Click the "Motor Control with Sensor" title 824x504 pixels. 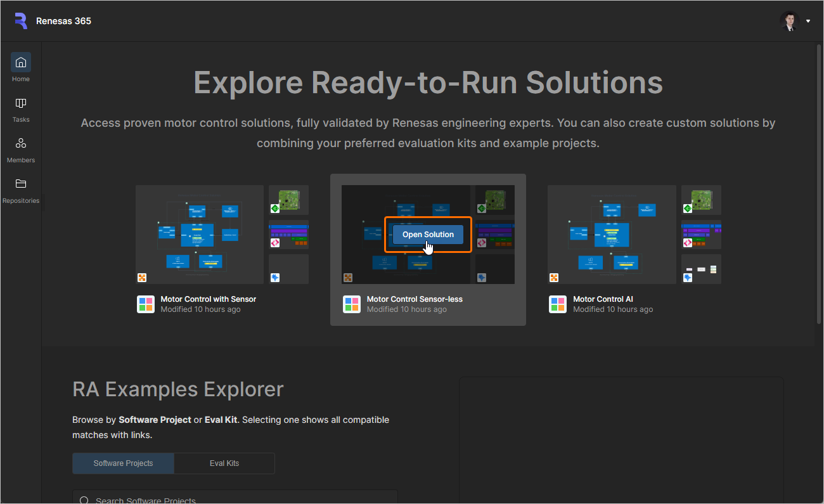point(209,299)
